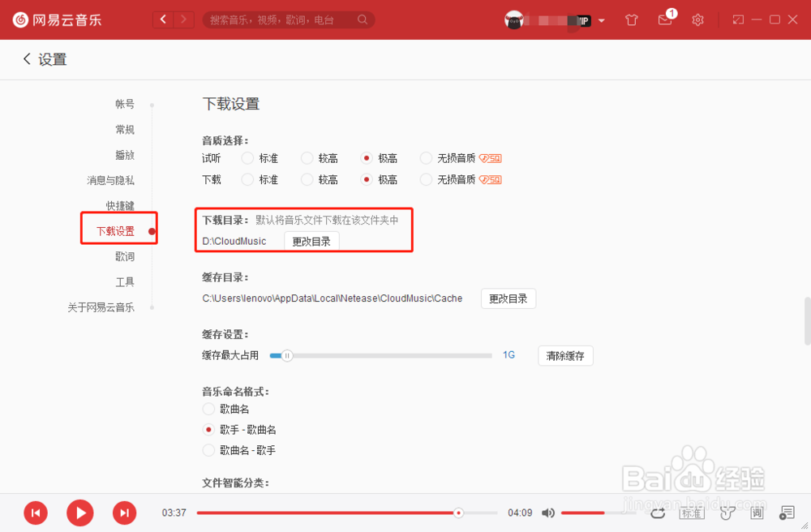The width and height of the screenshot is (811, 532).
Task: Click the back navigation arrow
Action: point(163,18)
